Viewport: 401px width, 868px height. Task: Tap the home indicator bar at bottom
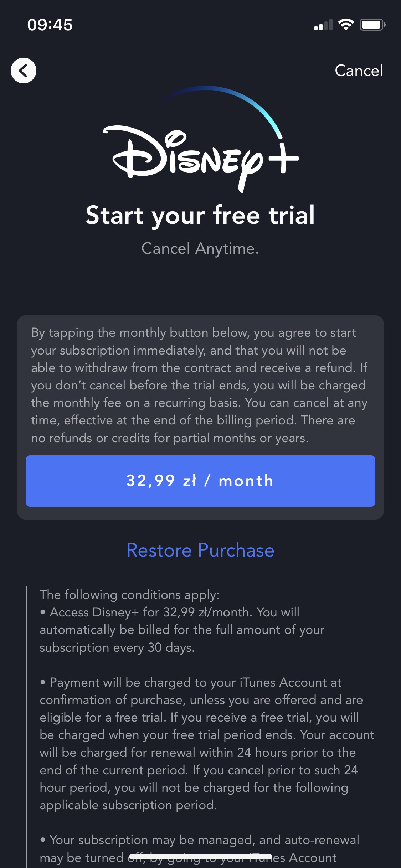pos(200,857)
